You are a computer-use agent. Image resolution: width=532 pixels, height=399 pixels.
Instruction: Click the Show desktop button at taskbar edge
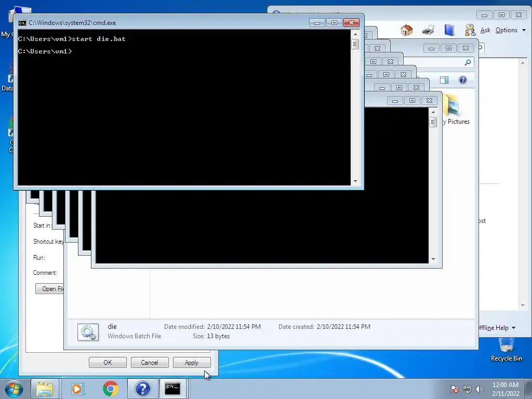pyautogui.click(x=528, y=389)
